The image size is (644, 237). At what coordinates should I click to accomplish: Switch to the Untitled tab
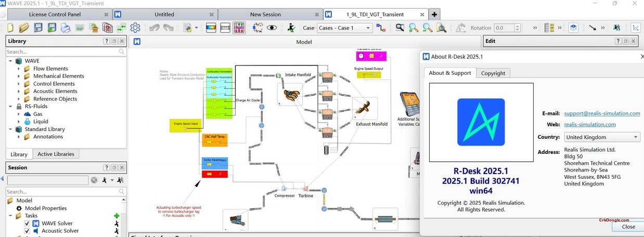point(164,14)
